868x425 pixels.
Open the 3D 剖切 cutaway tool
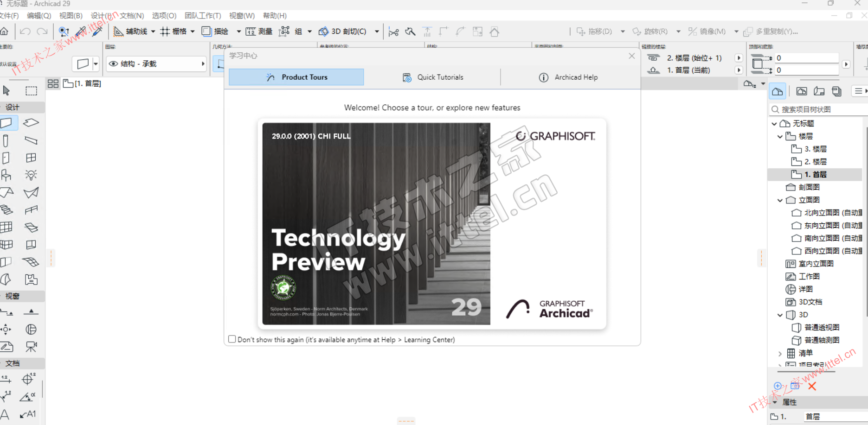point(343,32)
